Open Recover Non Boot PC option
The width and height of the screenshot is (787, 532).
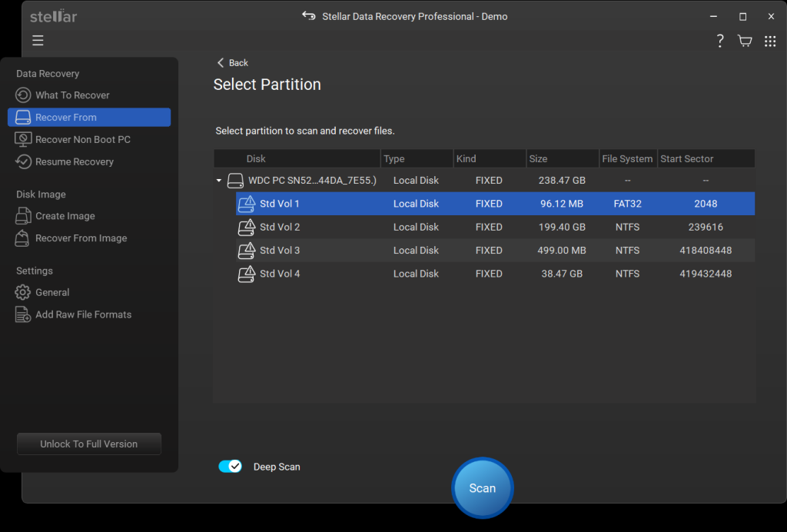[x=89, y=139]
